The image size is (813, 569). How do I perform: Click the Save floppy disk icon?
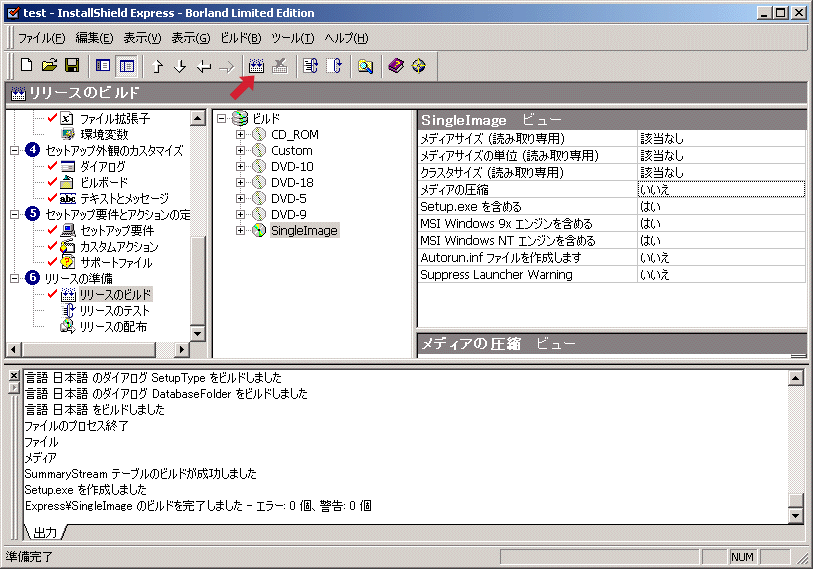72,65
